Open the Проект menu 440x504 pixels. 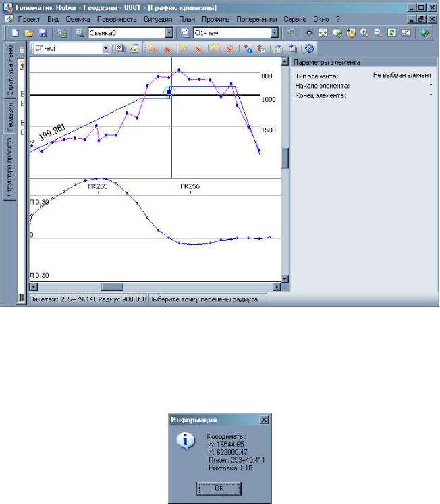pyautogui.click(x=29, y=20)
